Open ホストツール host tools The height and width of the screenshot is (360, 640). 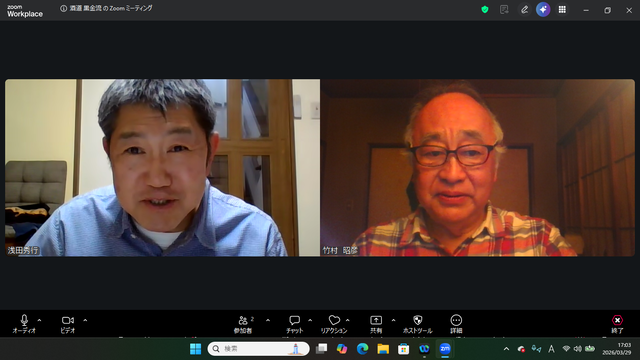tap(417, 324)
